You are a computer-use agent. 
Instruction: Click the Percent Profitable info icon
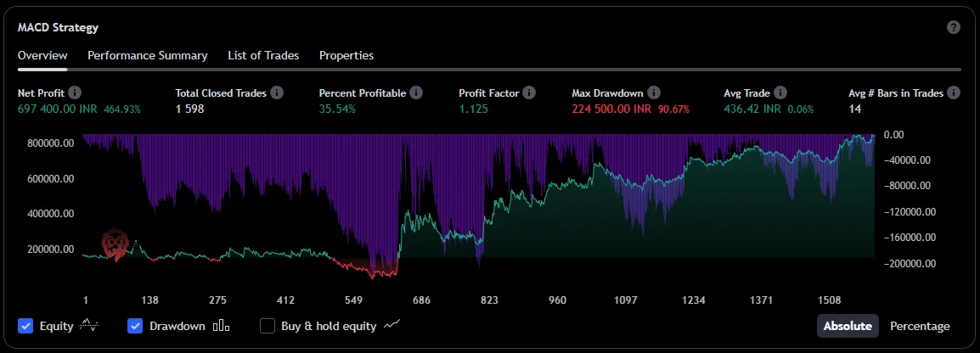pos(416,92)
